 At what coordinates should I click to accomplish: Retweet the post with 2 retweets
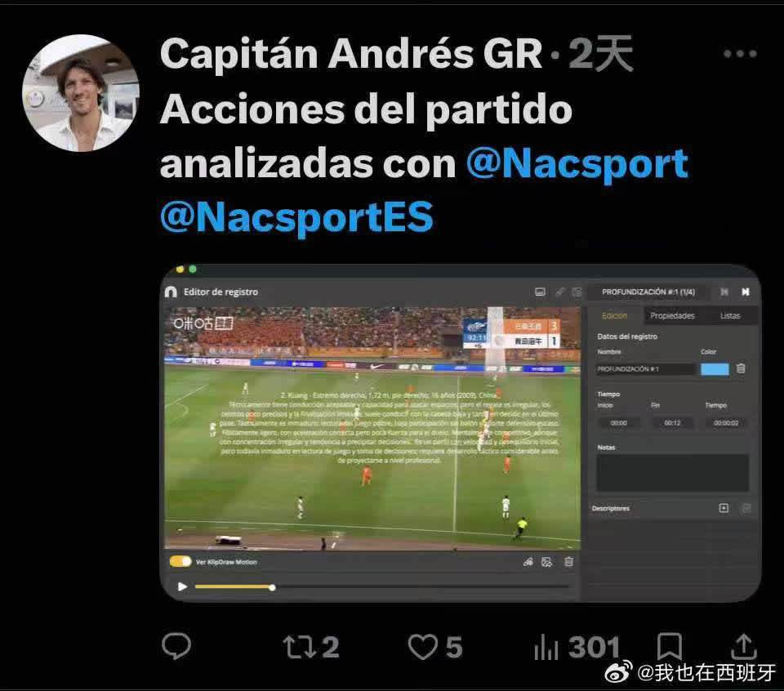[311, 647]
